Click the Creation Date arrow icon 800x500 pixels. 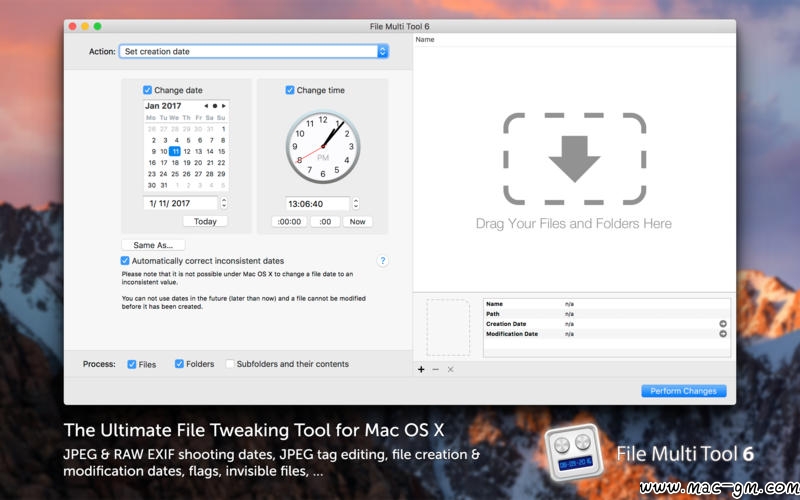pos(723,323)
